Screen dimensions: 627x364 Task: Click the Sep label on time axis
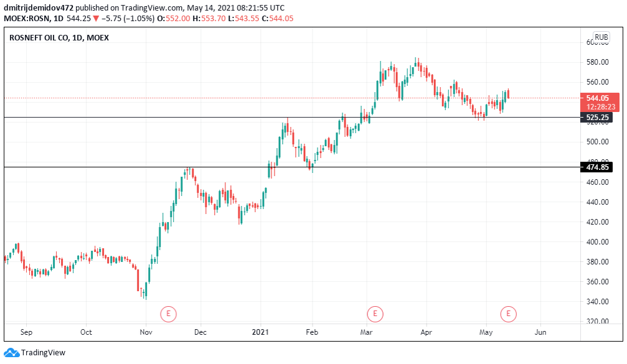point(26,332)
